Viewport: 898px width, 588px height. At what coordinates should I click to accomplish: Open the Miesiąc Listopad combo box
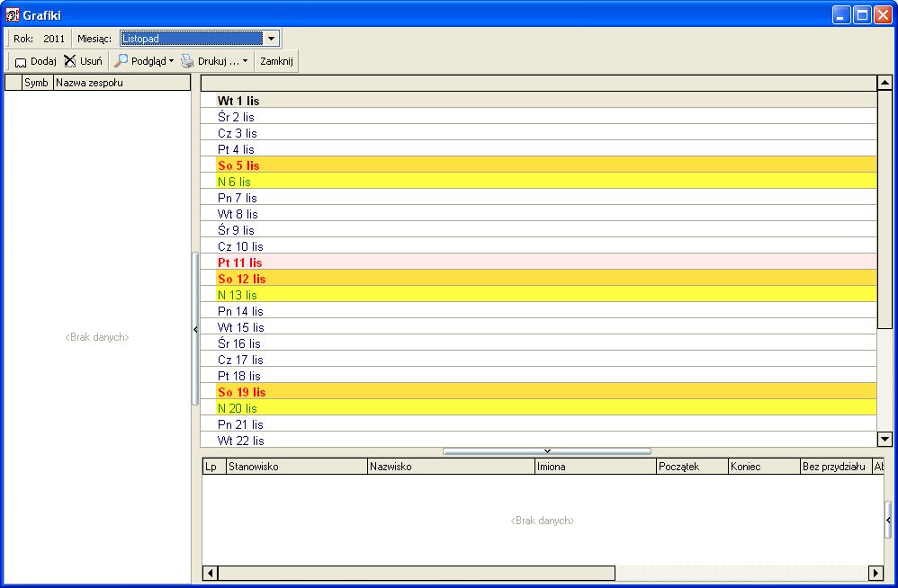click(200, 39)
